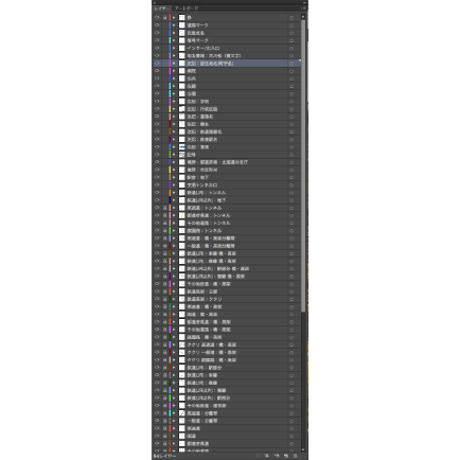460x460 pixels.
Task: Select the 記号 layer row
Action: pyautogui.click(x=227, y=155)
